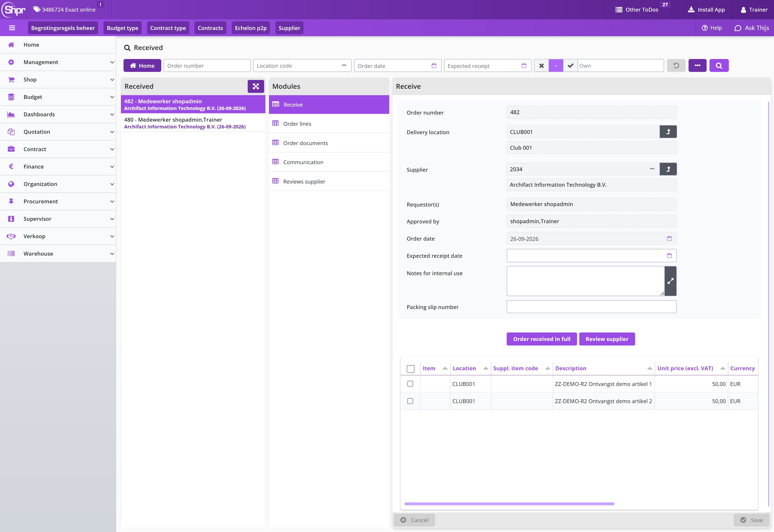Image resolution: width=774 pixels, height=532 pixels.
Task: Set Own filter to No (X)
Action: (541, 66)
